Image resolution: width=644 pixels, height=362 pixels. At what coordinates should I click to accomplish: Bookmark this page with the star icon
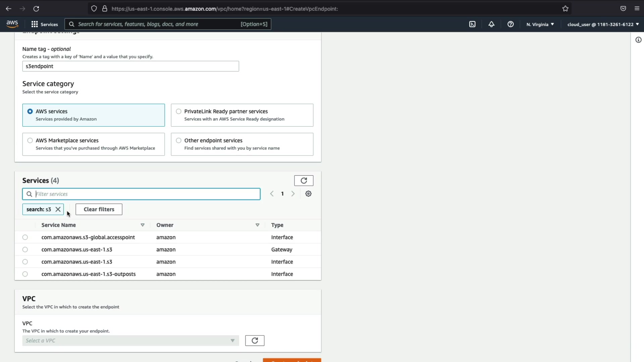point(566,9)
